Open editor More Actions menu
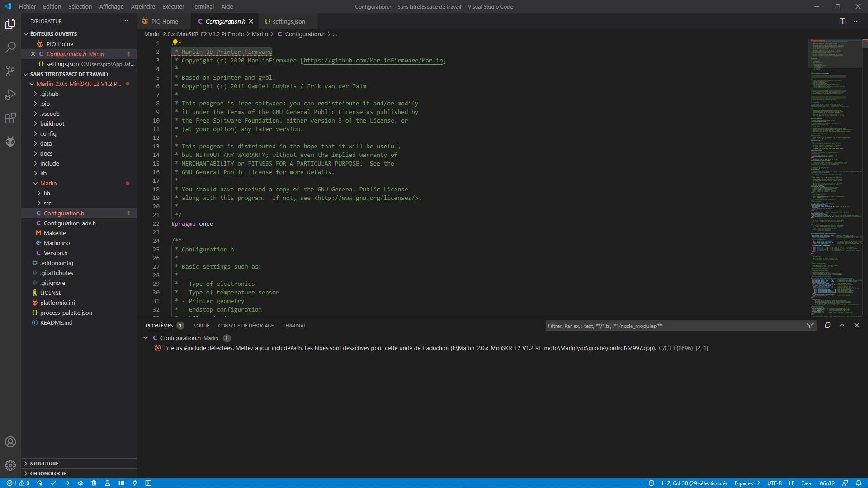This screenshot has height=488, width=868. pos(857,21)
